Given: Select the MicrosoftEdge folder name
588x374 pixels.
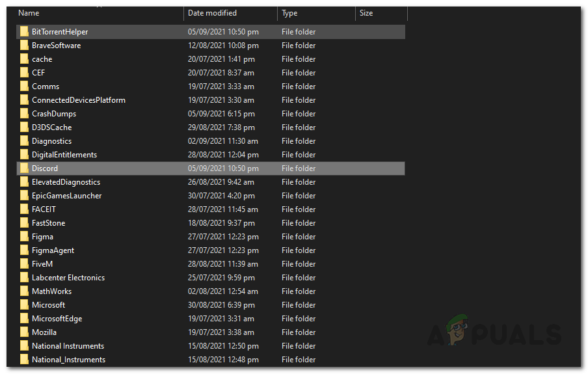Looking at the screenshot, I should pyautogui.click(x=57, y=319).
